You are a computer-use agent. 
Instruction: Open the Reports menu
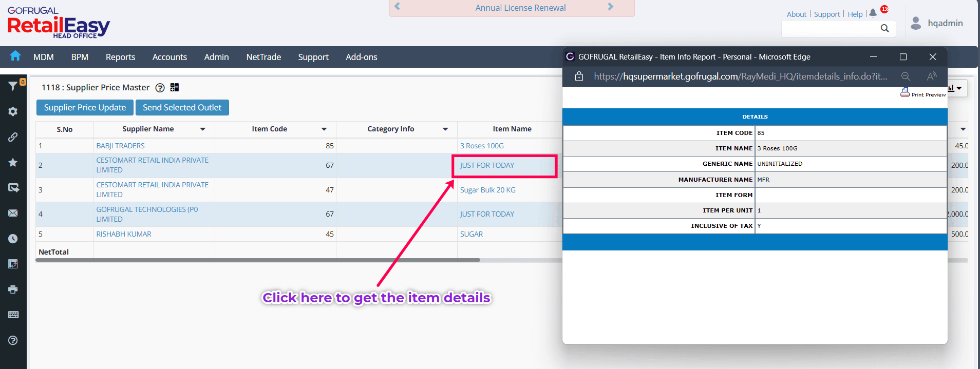[121, 57]
